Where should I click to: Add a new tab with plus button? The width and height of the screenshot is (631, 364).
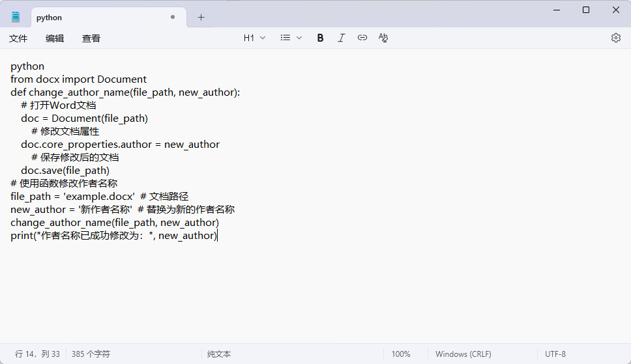201,18
